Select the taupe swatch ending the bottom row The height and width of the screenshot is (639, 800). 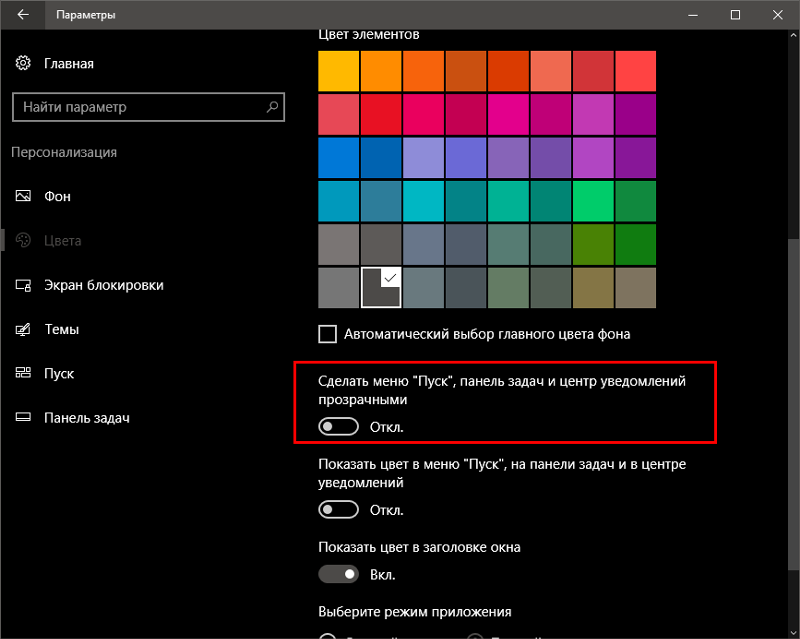(635, 288)
